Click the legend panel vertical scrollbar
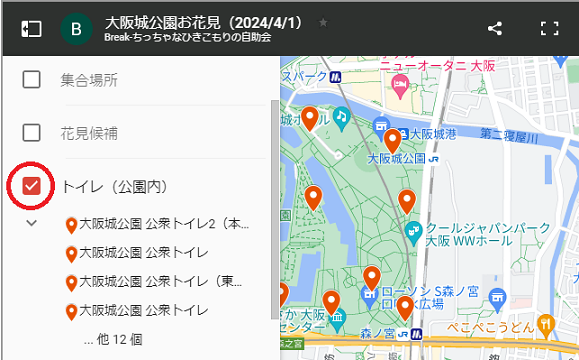 (275, 209)
